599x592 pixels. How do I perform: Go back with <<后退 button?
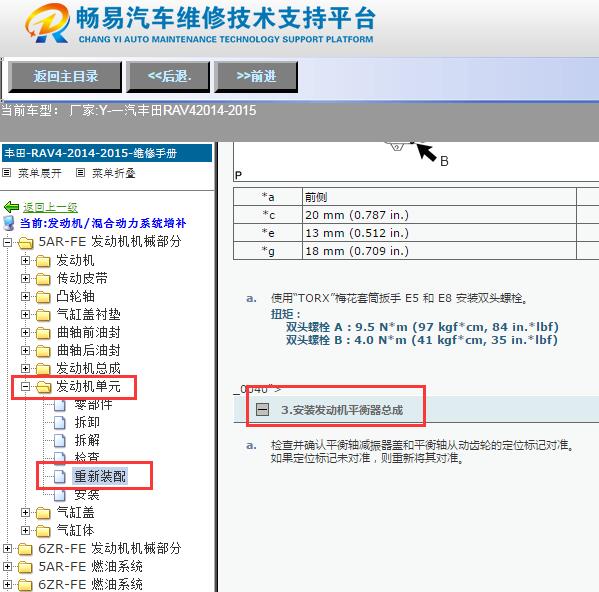(x=168, y=77)
